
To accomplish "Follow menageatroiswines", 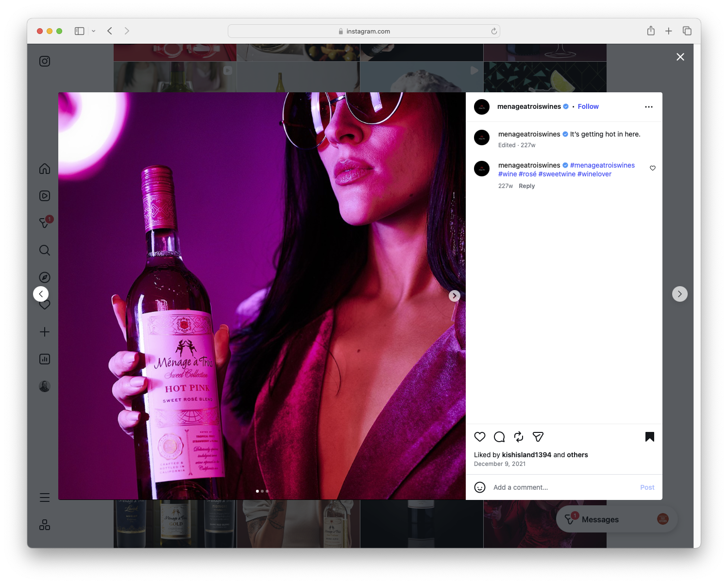I will (x=588, y=106).
